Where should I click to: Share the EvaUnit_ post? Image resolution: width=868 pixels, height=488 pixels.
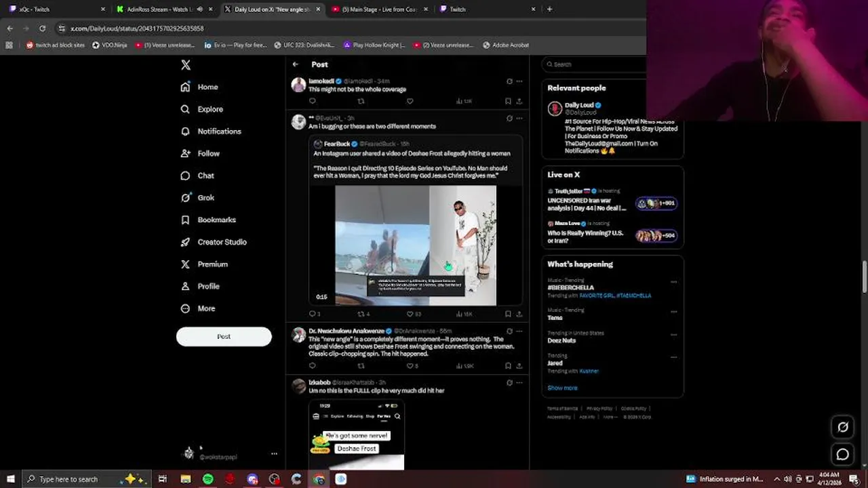pos(519,314)
